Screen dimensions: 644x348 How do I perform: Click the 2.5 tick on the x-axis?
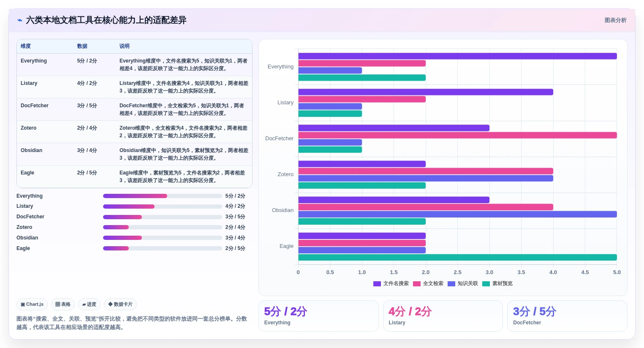(x=457, y=272)
